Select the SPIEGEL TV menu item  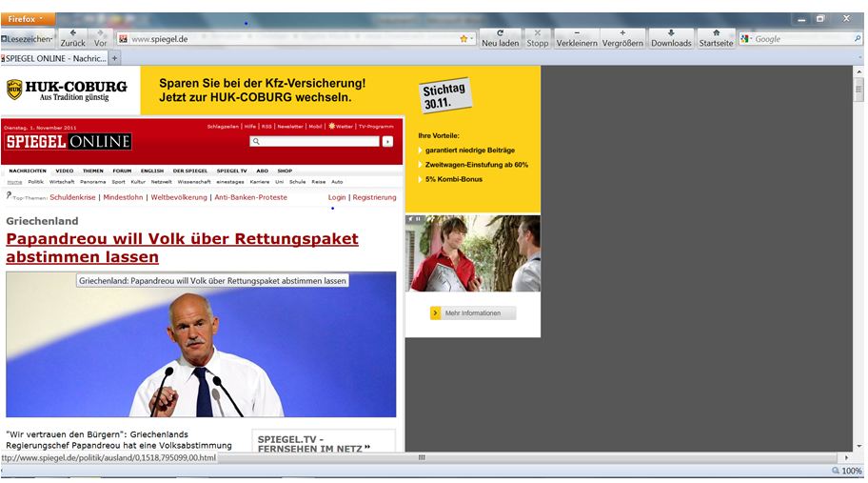pos(231,171)
